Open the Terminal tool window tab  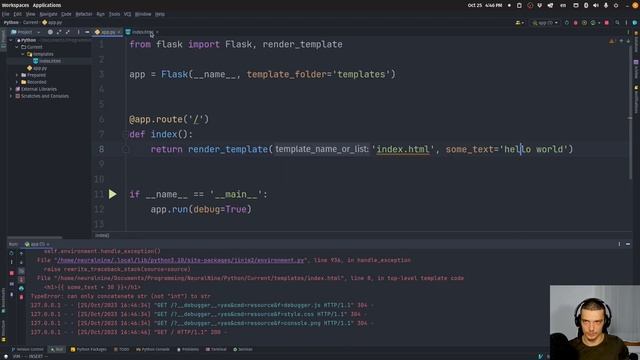pos(216,349)
